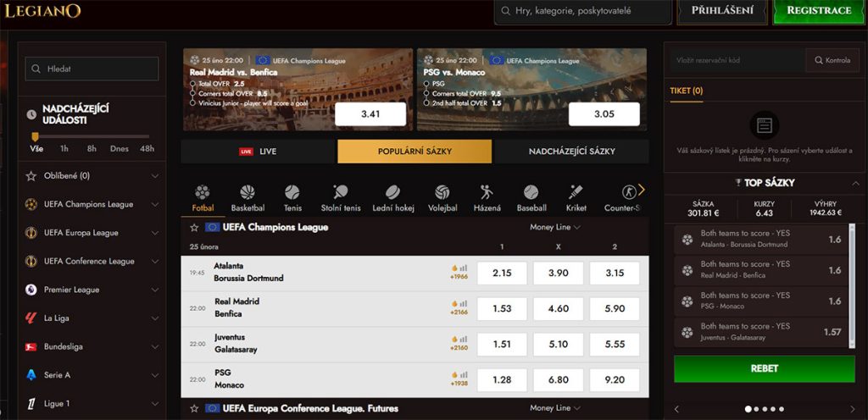Collapse the TOP SÁZKY panel
Screen dimensions: 868x420
pos(856,183)
